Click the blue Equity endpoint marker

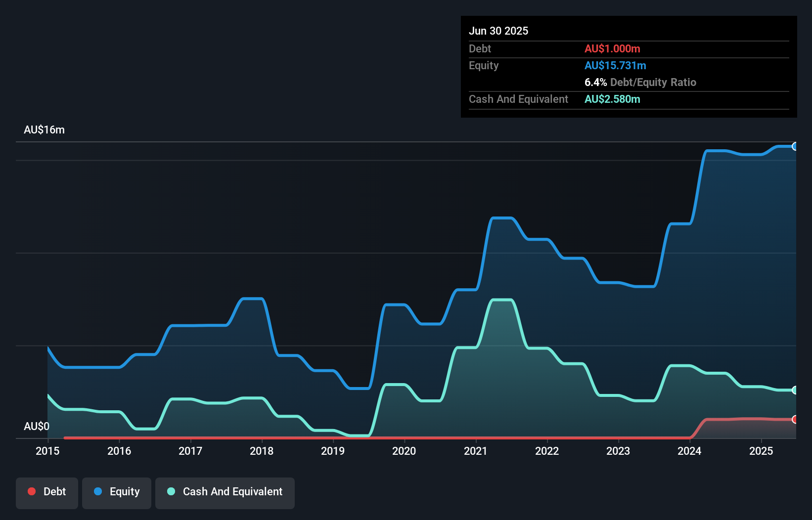point(795,146)
